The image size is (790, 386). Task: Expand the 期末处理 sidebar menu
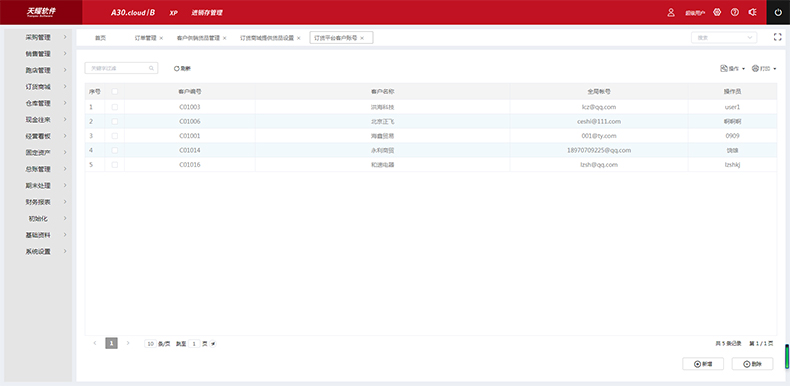coord(38,185)
